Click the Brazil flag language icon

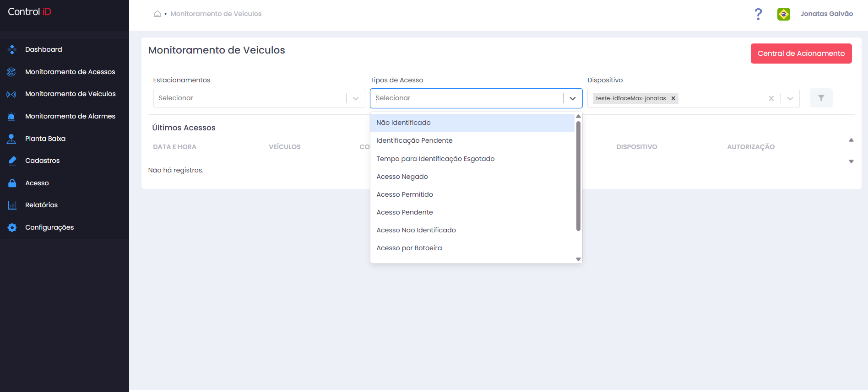(x=784, y=14)
